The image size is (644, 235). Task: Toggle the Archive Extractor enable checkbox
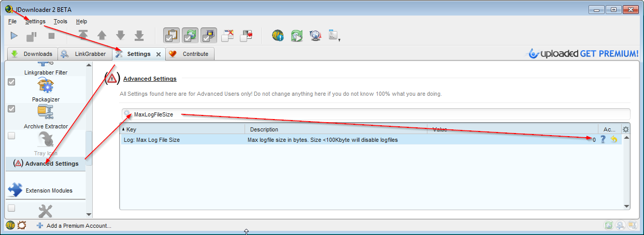pos(11,109)
